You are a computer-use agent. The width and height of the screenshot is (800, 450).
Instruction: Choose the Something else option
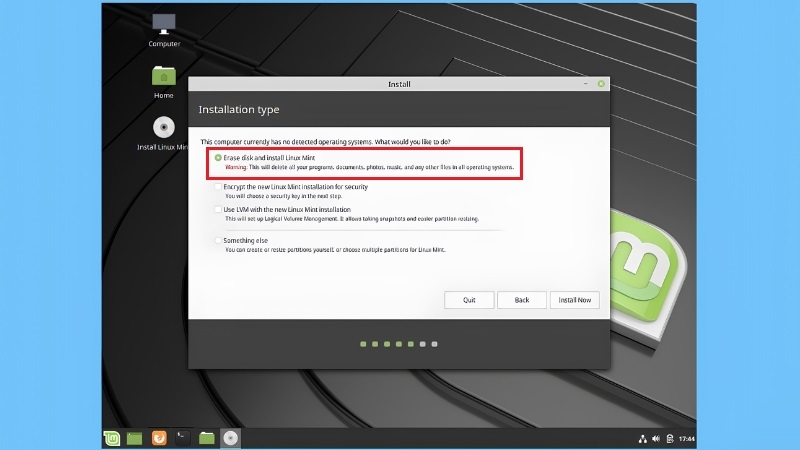point(218,240)
